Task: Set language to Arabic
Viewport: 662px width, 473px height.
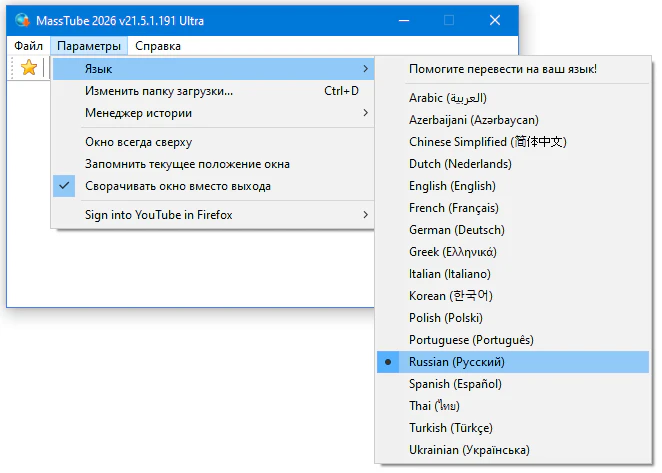Action: coord(447,98)
